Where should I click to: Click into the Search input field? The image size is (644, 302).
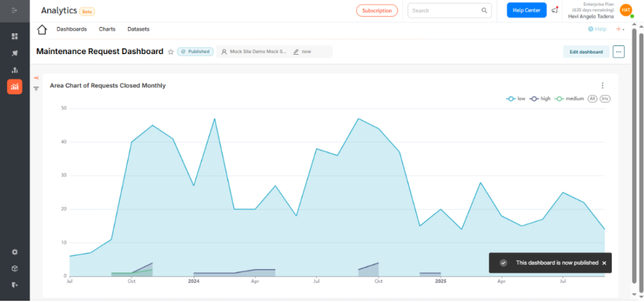coord(443,11)
